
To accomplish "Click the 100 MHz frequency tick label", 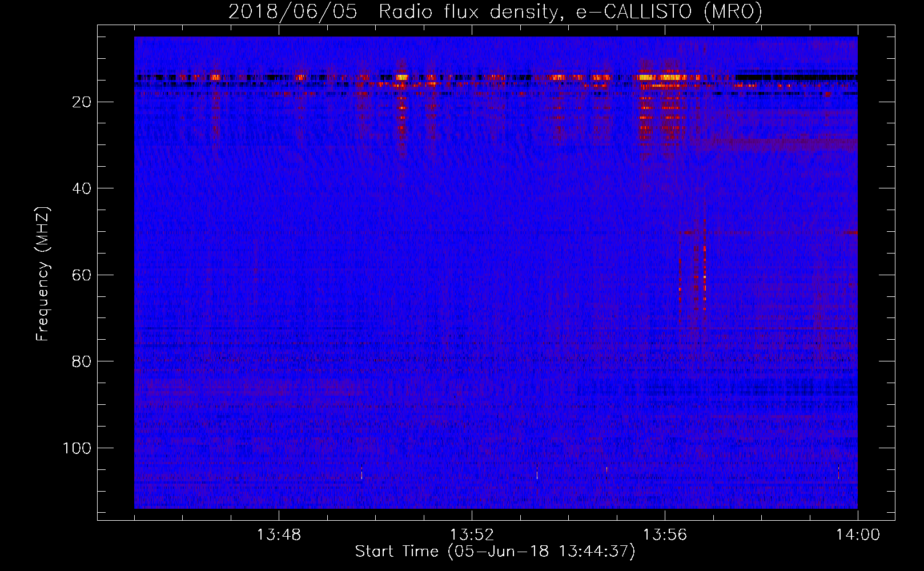I will point(77,448).
